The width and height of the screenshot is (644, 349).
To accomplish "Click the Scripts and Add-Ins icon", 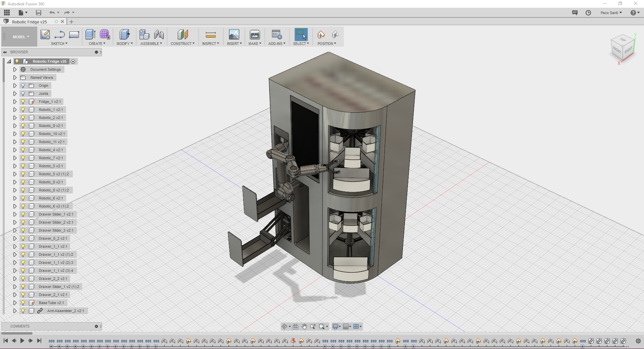I will coord(277,35).
